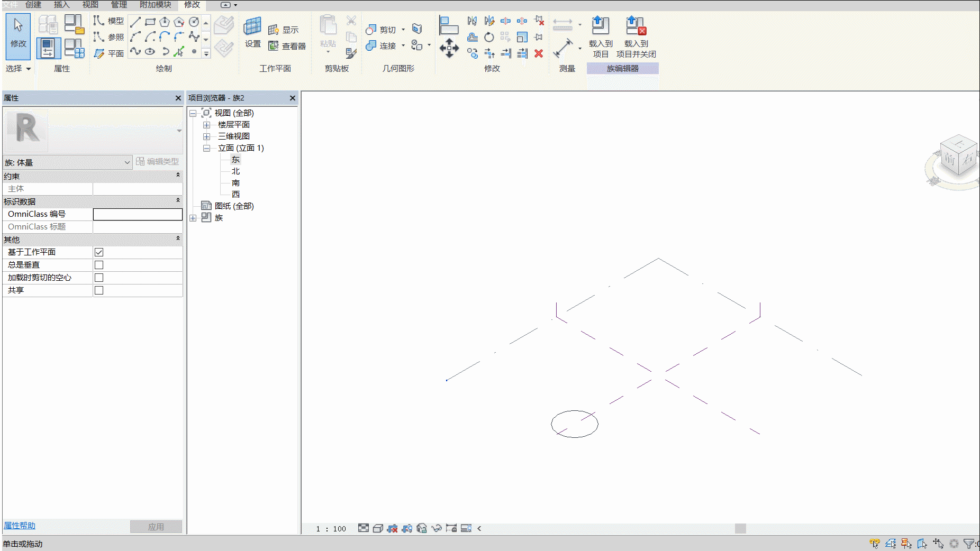Collapse the 立面 (立面 1) node
The image size is (980, 551).
206,148
